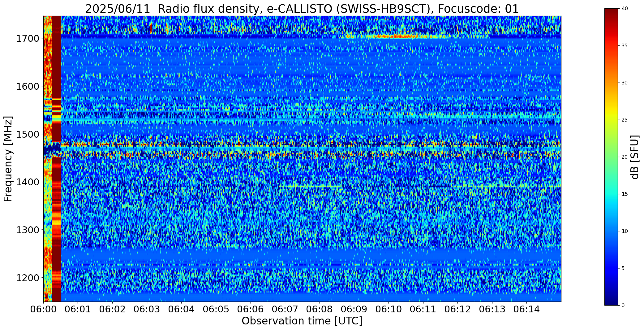This screenshot has height=330, width=644.
Task: Click the plot title mentioning e-CALLISTO SWISS-HB9SCT
Action: [302, 9]
